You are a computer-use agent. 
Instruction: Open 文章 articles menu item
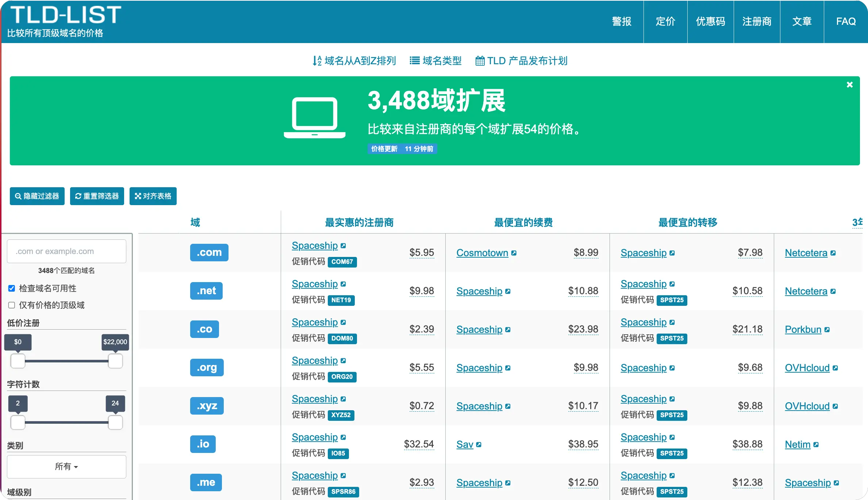[x=802, y=22]
